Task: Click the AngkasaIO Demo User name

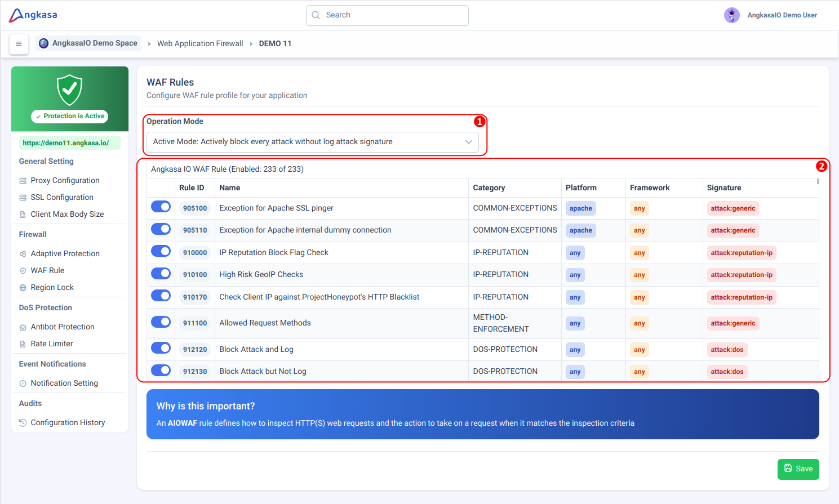Action: (x=782, y=15)
